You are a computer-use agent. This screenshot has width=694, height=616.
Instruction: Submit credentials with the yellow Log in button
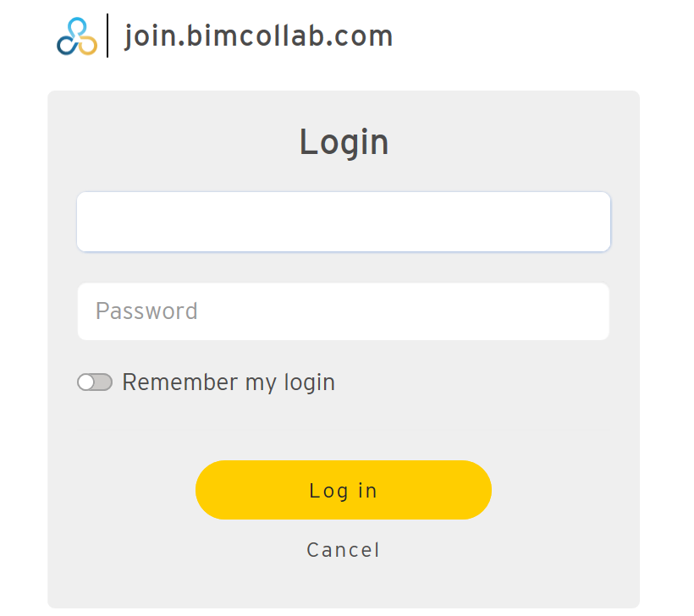343,490
